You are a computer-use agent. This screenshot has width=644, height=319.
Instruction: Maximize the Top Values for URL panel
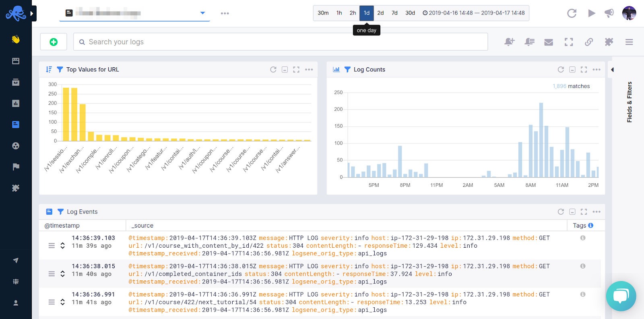(x=296, y=70)
